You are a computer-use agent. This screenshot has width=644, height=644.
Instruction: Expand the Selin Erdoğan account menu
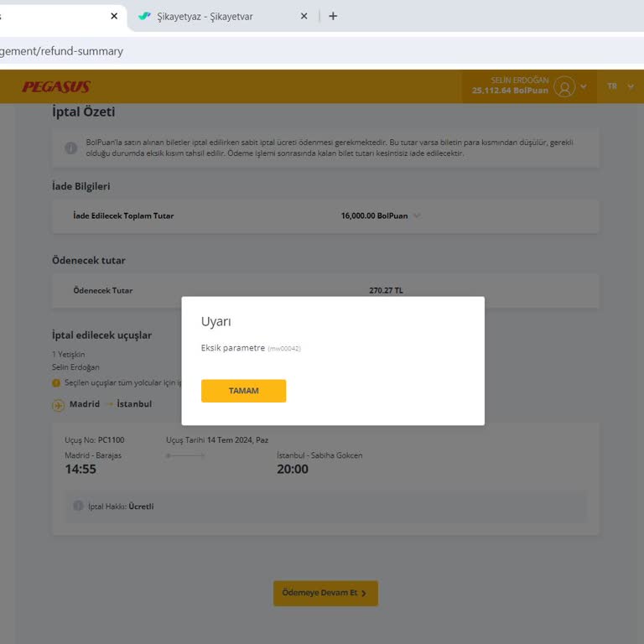point(584,86)
